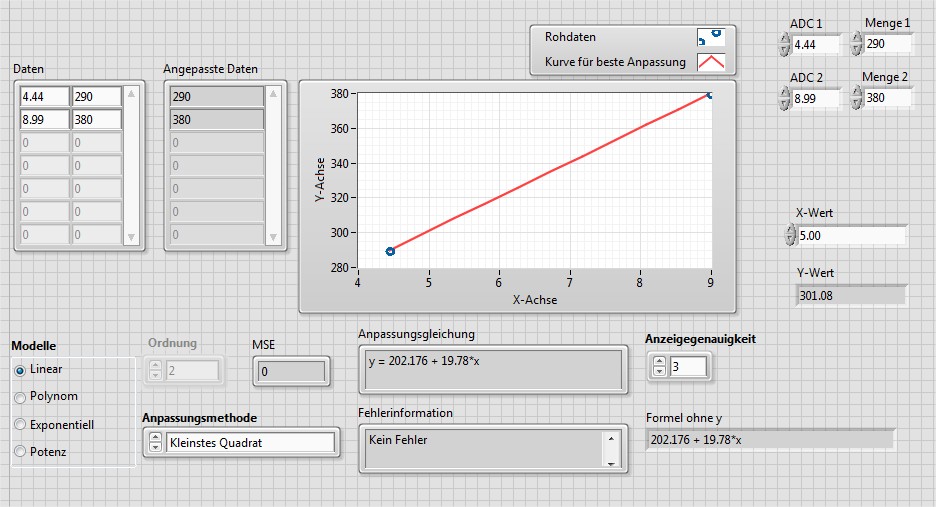Click the Menge 1 stepper arrows

(x=857, y=44)
